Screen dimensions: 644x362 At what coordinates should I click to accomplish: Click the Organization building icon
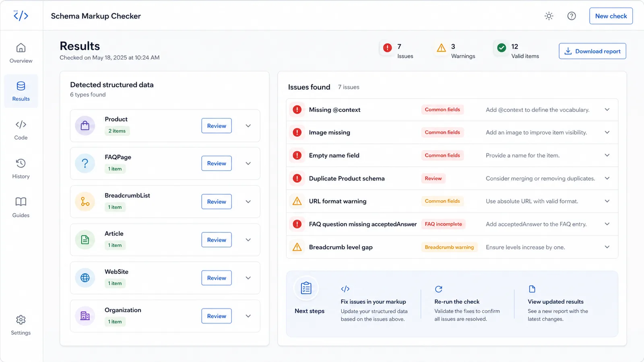pos(85,316)
